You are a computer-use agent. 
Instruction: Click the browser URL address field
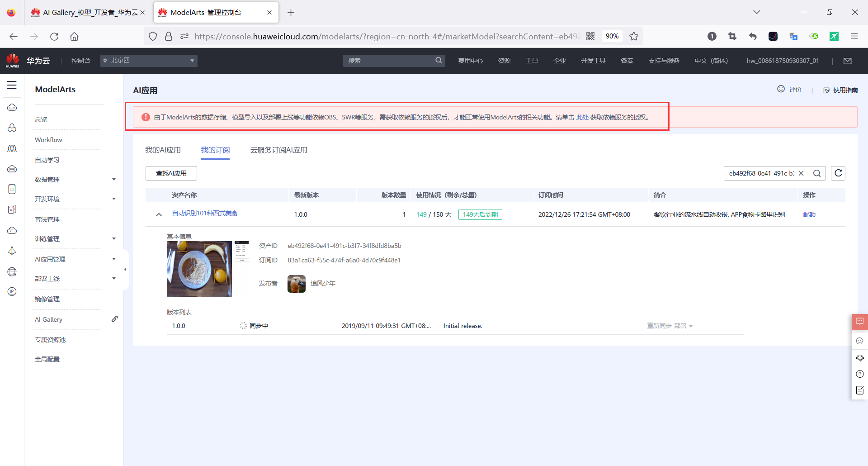[x=387, y=36]
